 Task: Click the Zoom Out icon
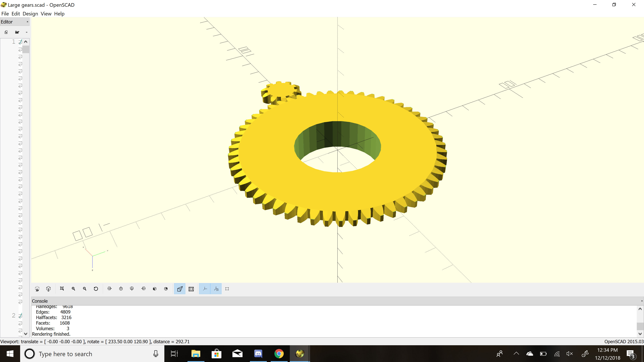point(85,289)
